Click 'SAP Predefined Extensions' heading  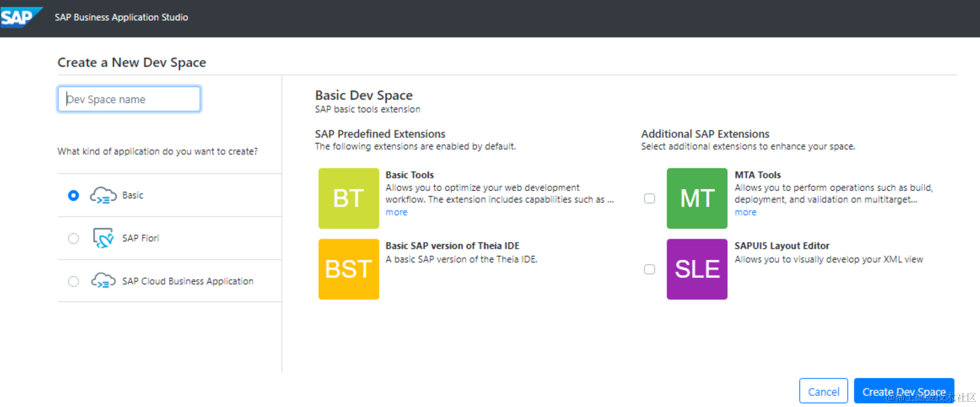(x=380, y=134)
